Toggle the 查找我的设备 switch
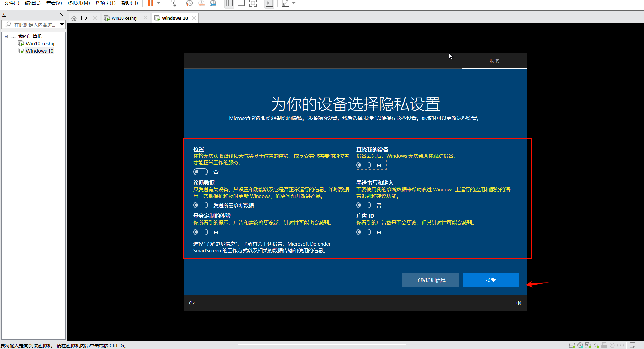Screen dimensions: 644x349 click(x=364, y=165)
